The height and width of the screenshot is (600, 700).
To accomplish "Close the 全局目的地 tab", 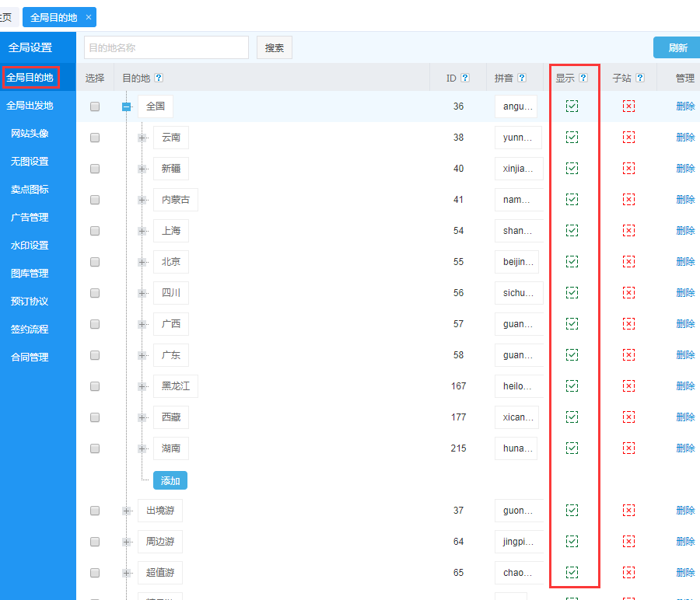I will [x=88, y=17].
